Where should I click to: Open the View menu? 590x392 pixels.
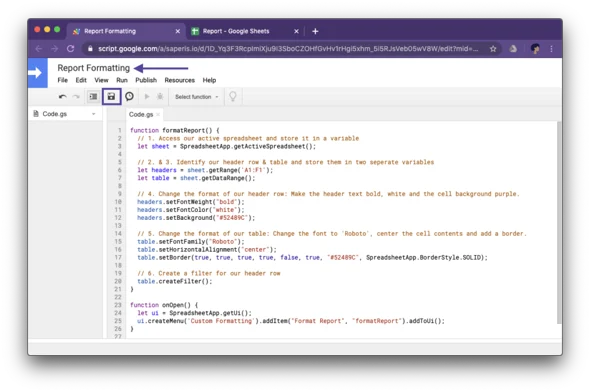tap(101, 80)
